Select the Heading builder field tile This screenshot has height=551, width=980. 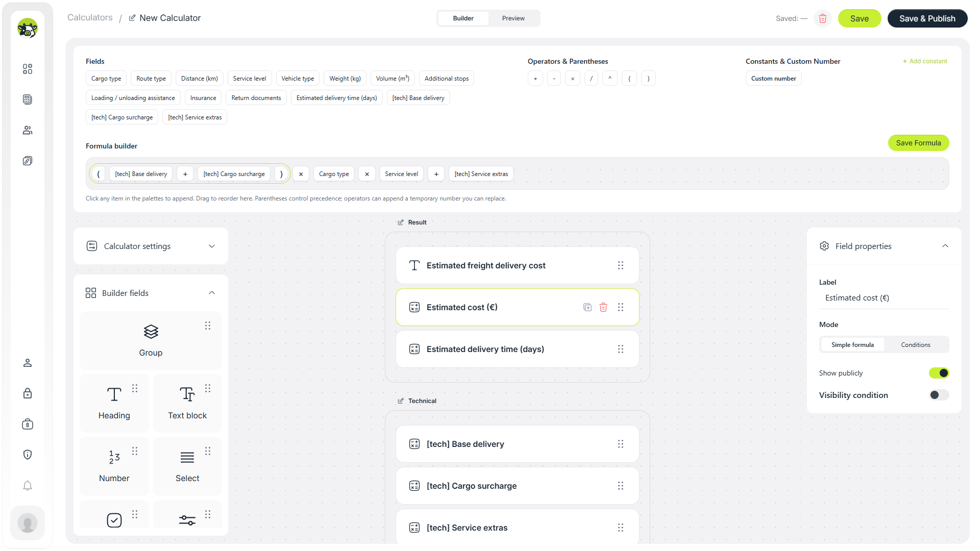tap(114, 403)
